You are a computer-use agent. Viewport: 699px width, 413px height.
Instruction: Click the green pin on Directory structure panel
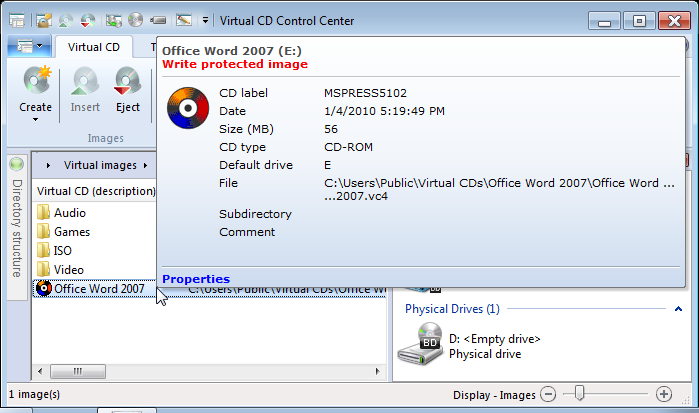pyautogui.click(x=16, y=164)
